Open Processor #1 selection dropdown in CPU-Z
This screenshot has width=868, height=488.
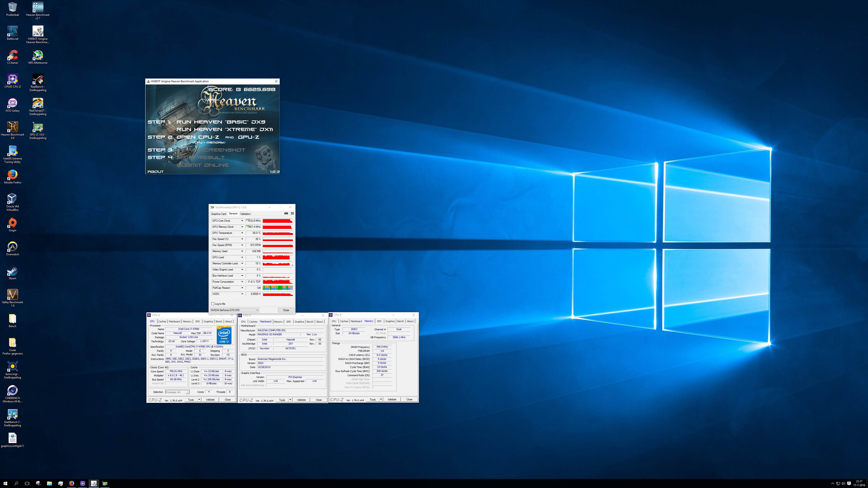tap(178, 392)
